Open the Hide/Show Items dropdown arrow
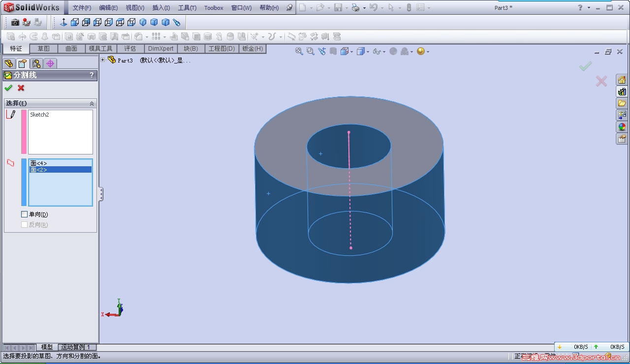This screenshot has width=630, height=364. tap(383, 51)
